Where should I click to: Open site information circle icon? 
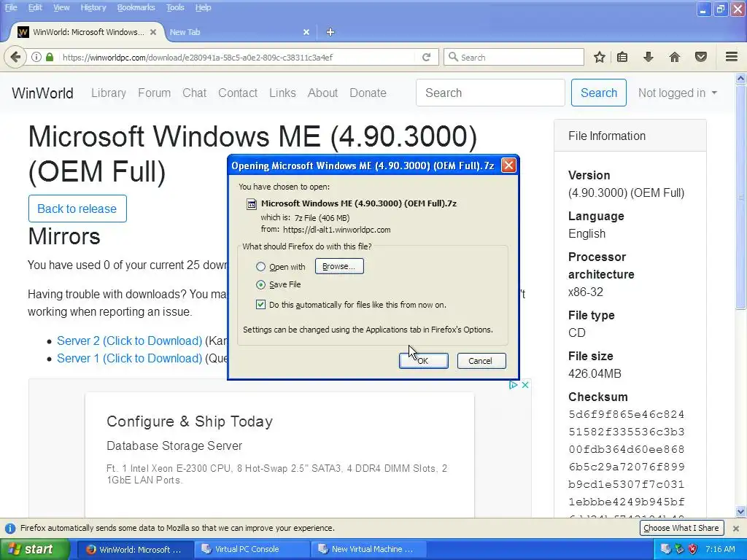pyautogui.click(x=36, y=57)
